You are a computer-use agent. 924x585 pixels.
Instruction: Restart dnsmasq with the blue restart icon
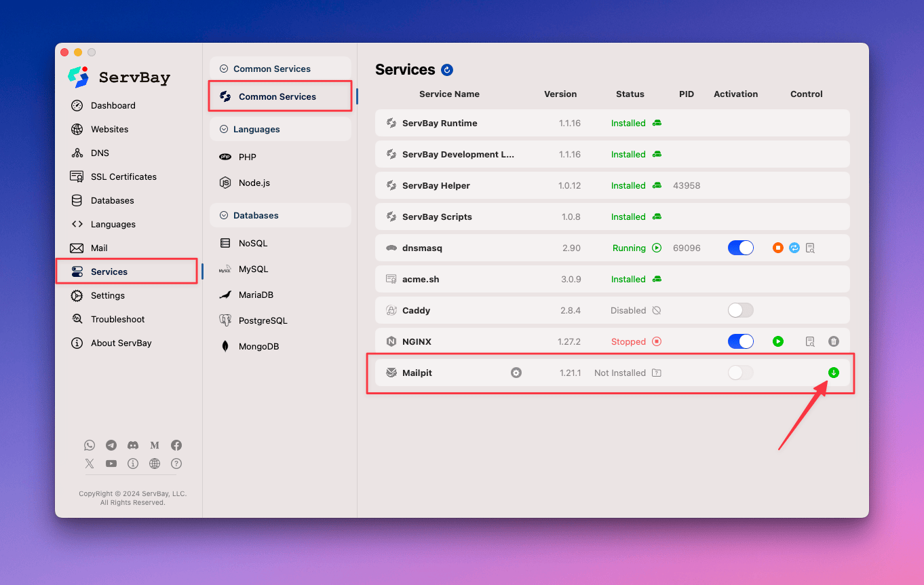794,248
